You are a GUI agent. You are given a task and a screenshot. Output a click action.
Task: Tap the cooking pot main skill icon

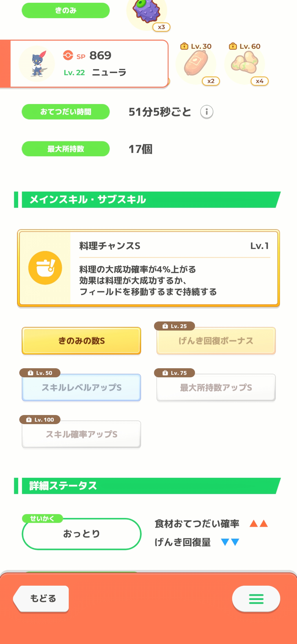(x=45, y=268)
